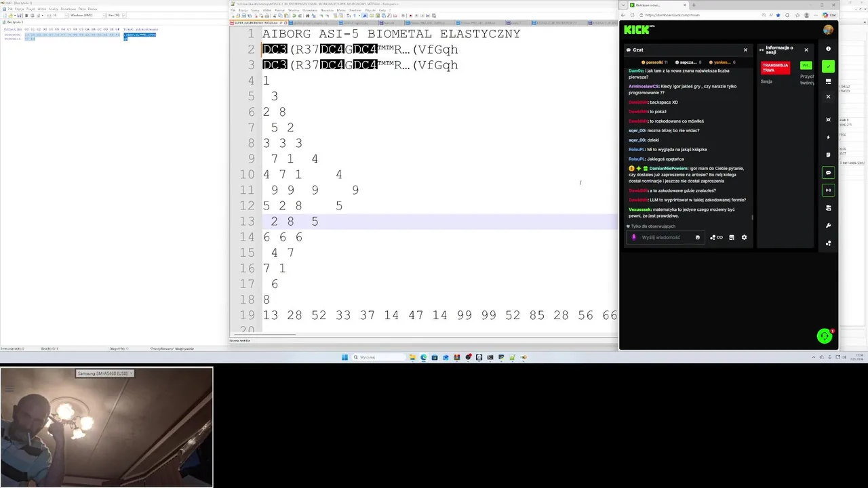868x488 pixels.
Task: Click the icon just above the wrench in Kick sidebar
Action: [828, 208]
